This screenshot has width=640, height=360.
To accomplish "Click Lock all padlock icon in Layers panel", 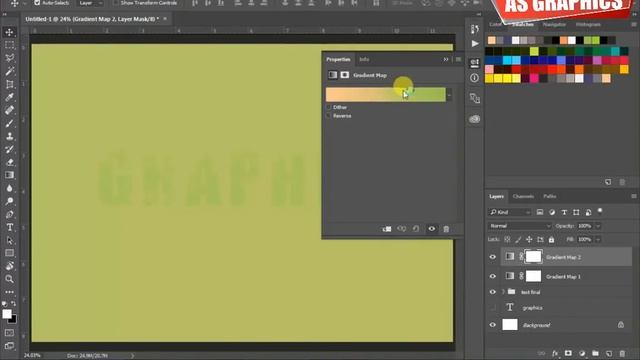I will point(551,240).
